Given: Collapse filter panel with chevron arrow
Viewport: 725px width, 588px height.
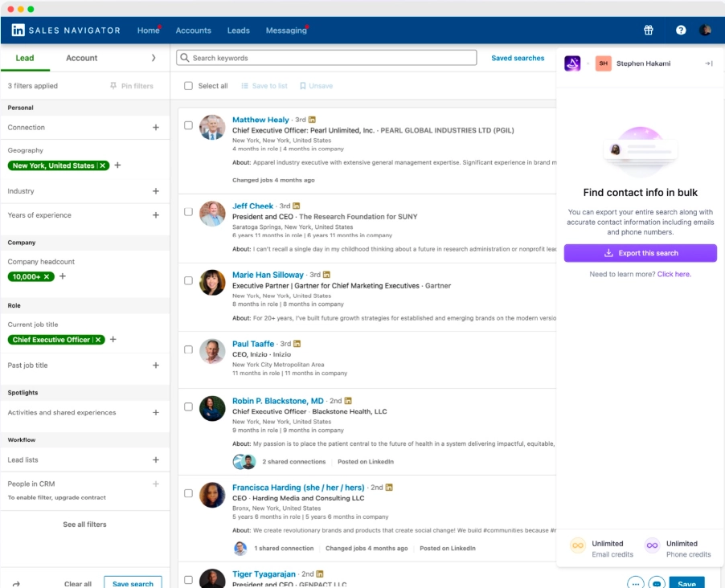Looking at the screenshot, I should (x=154, y=58).
